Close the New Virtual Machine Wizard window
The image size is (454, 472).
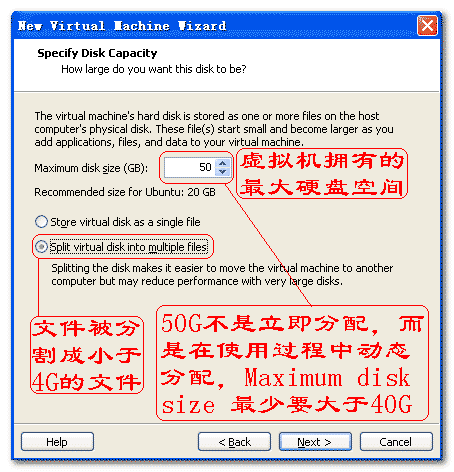pyautogui.click(x=427, y=25)
